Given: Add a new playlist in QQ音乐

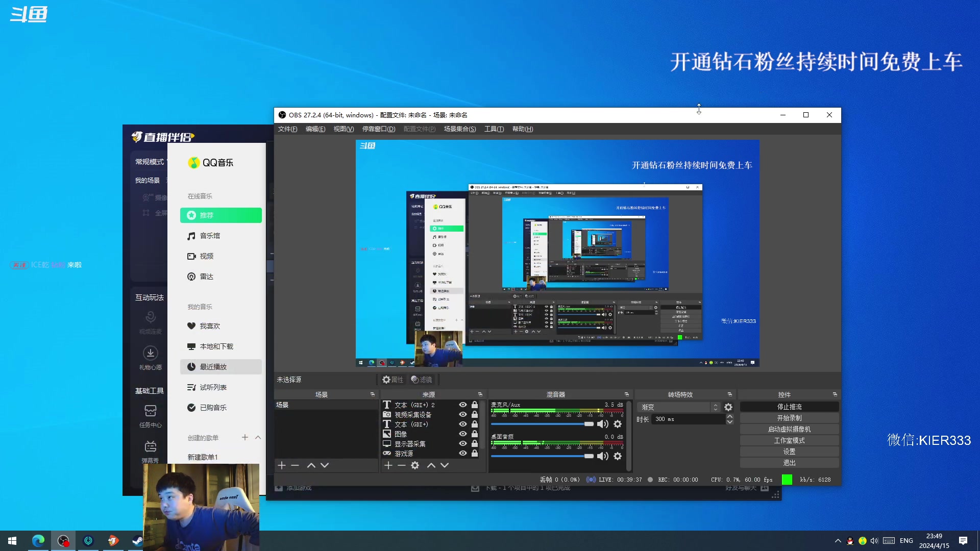Looking at the screenshot, I should click(x=245, y=437).
